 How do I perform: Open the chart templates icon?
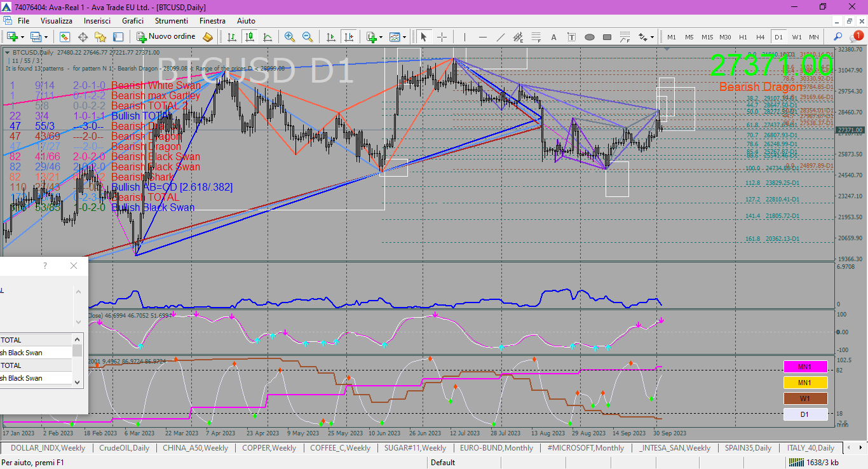point(395,37)
